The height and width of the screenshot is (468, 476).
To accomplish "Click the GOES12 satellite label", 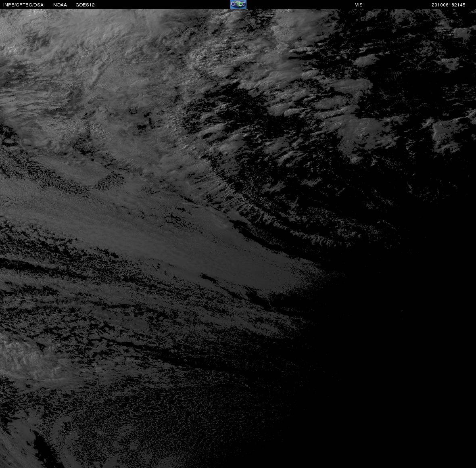I will coord(85,5).
